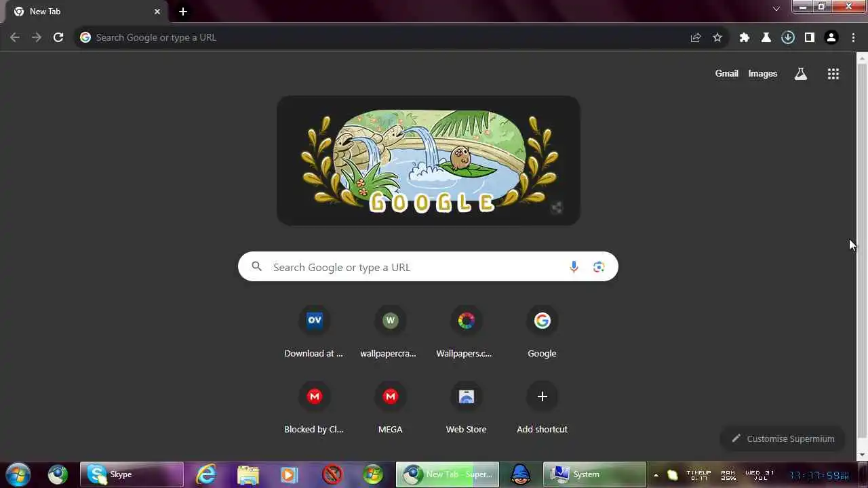Image resolution: width=868 pixels, height=488 pixels.
Task: Go back using the back arrow
Action: (15, 37)
